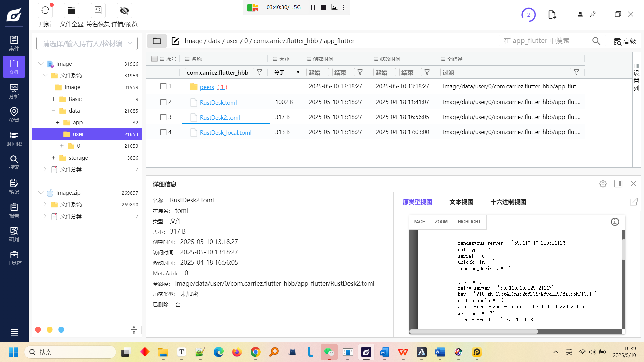Click the yellow color tag dot
Image resolution: width=644 pixels, height=362 pixels.
50,330
